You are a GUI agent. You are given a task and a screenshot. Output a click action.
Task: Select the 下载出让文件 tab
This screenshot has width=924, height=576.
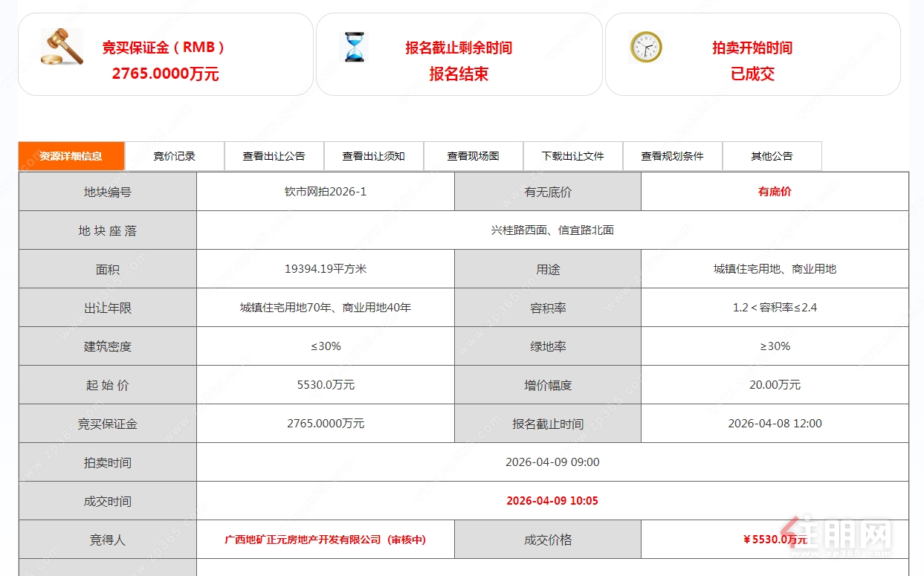(x=573, y=156)
